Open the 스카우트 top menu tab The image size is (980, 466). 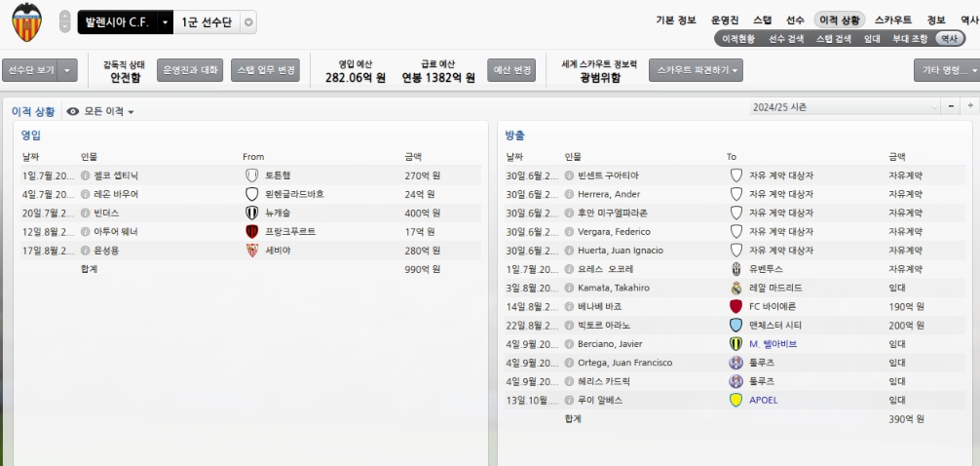pos(893,19)
